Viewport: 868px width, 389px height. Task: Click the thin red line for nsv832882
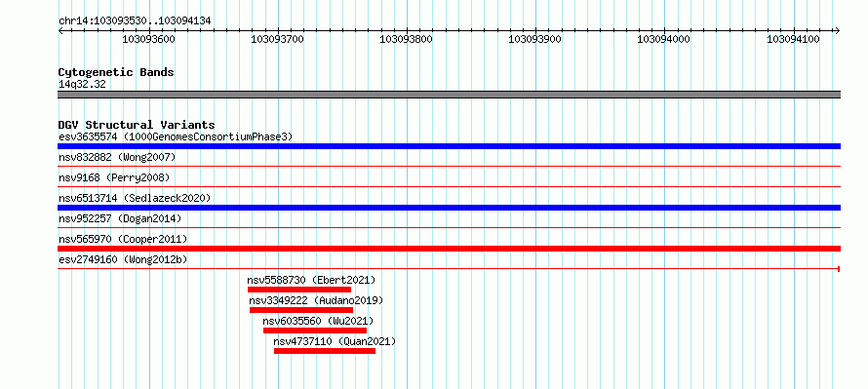pos(449,166)
